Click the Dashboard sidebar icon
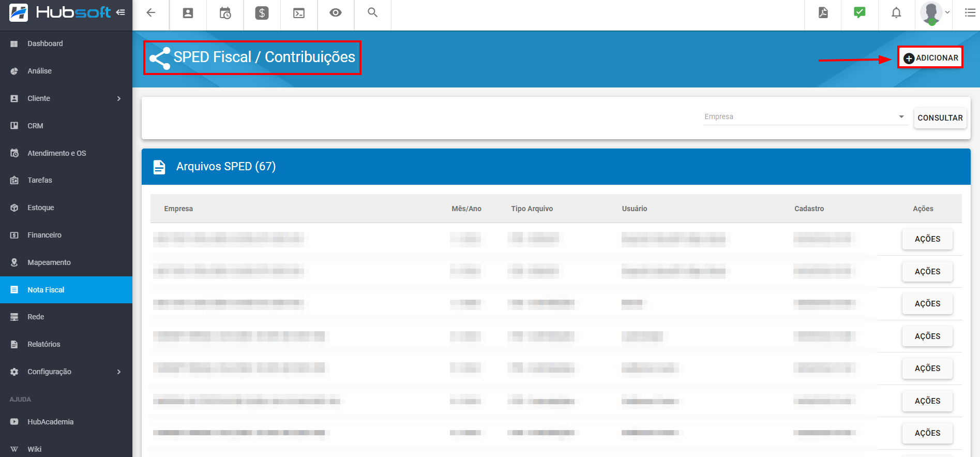This screenshot has width=980, height=457. (14, 44)
